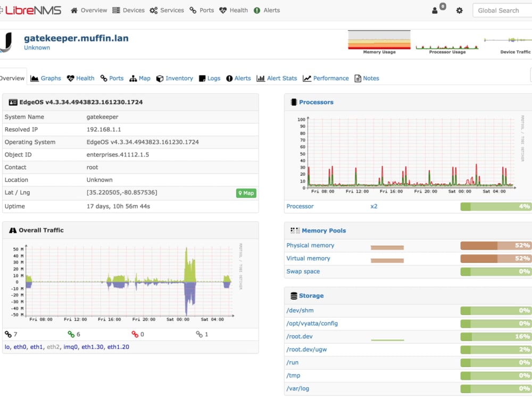This screenshot has width=532, height=399.
Task: Click the Memory Pools icon
Action: 295,231
